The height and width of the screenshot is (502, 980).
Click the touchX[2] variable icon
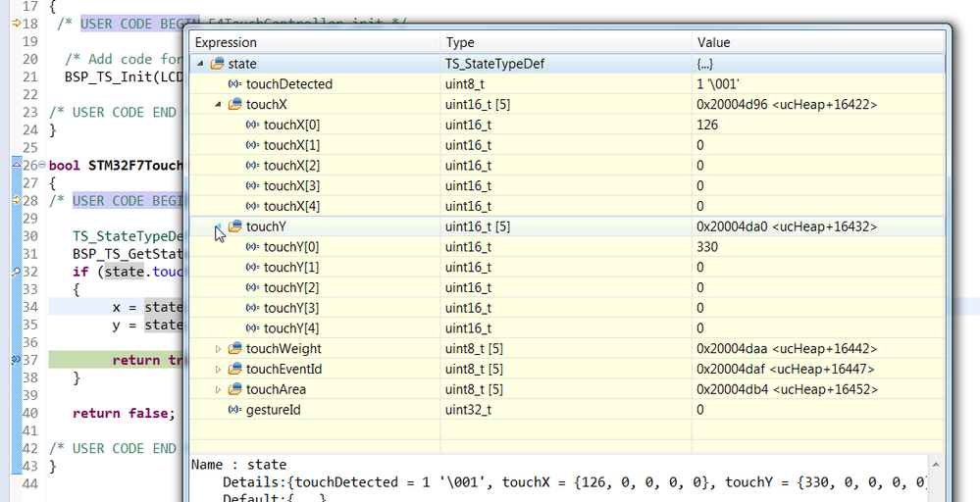tap(252, 166)
